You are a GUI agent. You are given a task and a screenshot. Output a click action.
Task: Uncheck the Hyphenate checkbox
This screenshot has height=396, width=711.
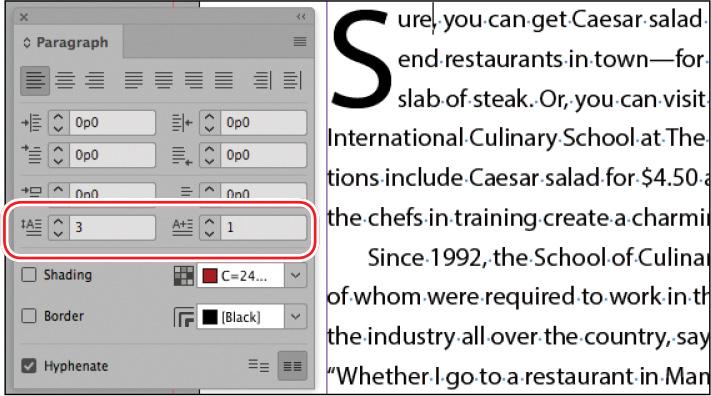pos(29,366)
